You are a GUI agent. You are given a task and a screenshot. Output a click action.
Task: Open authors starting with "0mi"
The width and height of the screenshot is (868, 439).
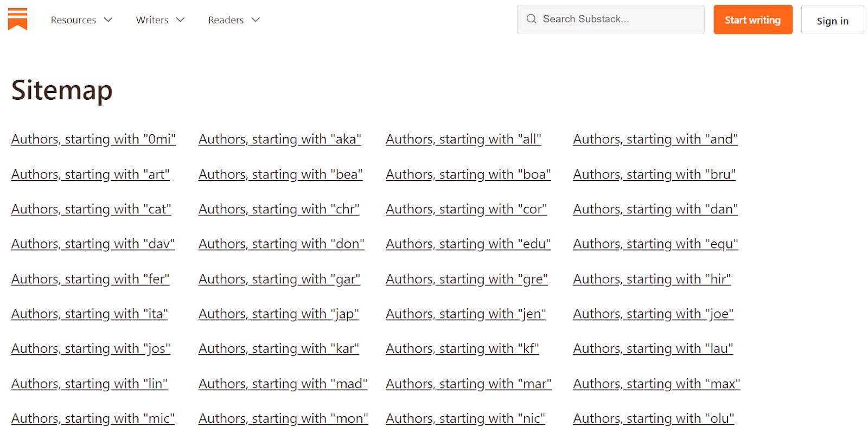pyautogui.click(x=93, y=139)
